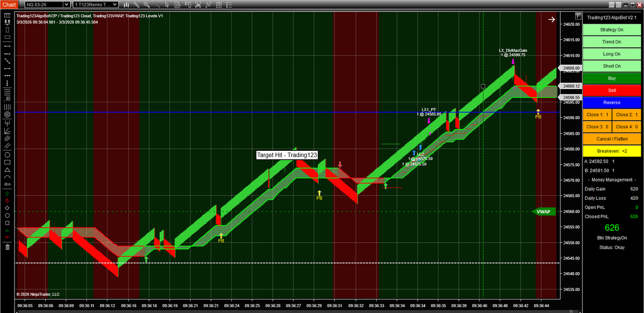
Task: Select the chart pointer cursor tool
Action: tap(167, 4)
